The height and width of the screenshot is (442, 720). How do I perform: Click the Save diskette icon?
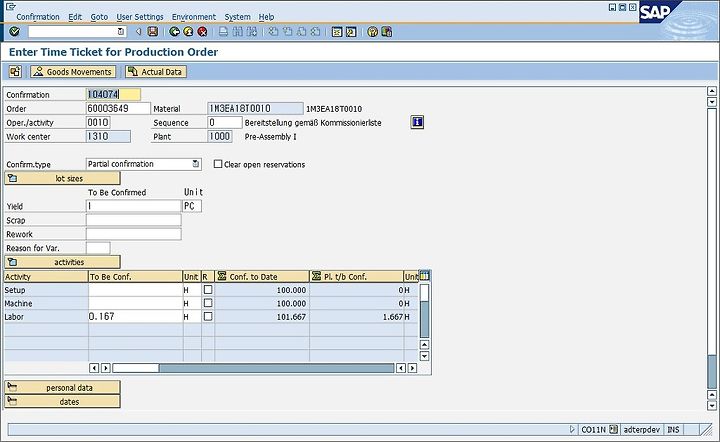[x=153, y=32]
